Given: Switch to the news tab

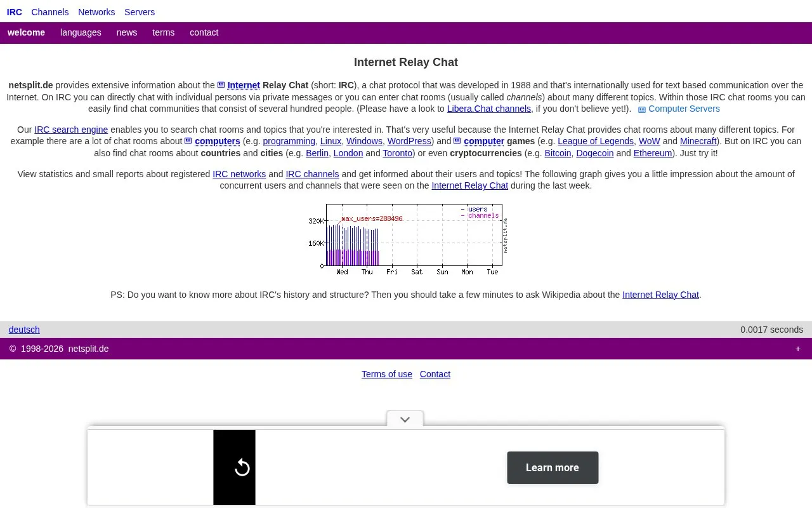Looking at the screenshot, I should [127, 32].
